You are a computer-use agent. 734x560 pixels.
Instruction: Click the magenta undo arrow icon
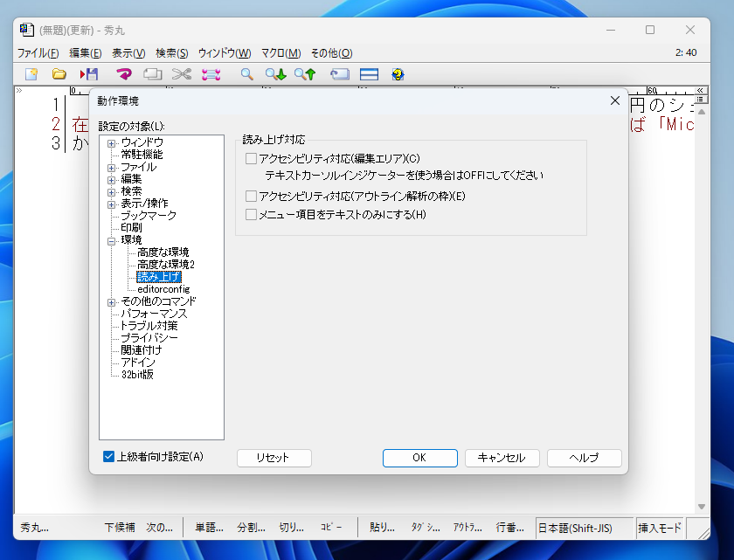(x=124, y=74)
